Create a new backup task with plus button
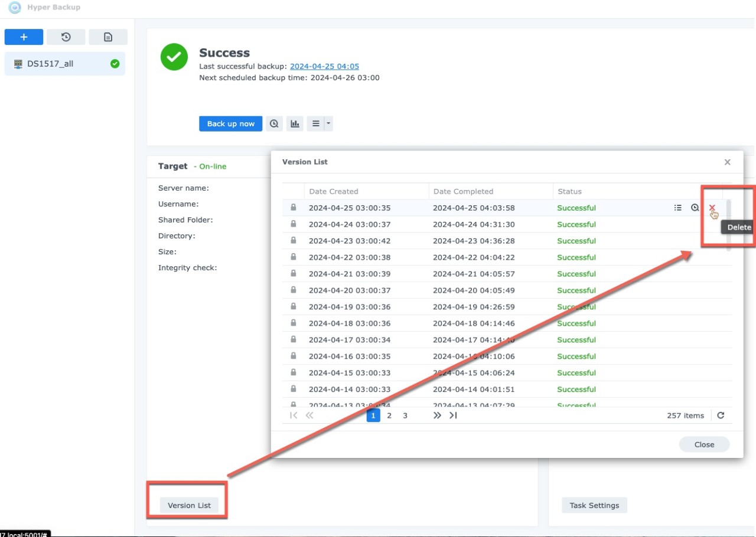This screenshot has height=537, width=756. pos(24,37)
